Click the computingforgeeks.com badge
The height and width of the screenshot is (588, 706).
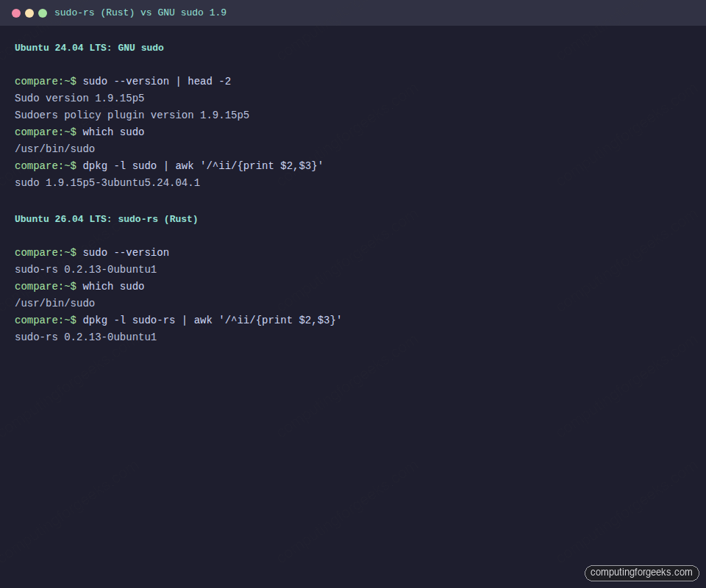tap(641, 573)
